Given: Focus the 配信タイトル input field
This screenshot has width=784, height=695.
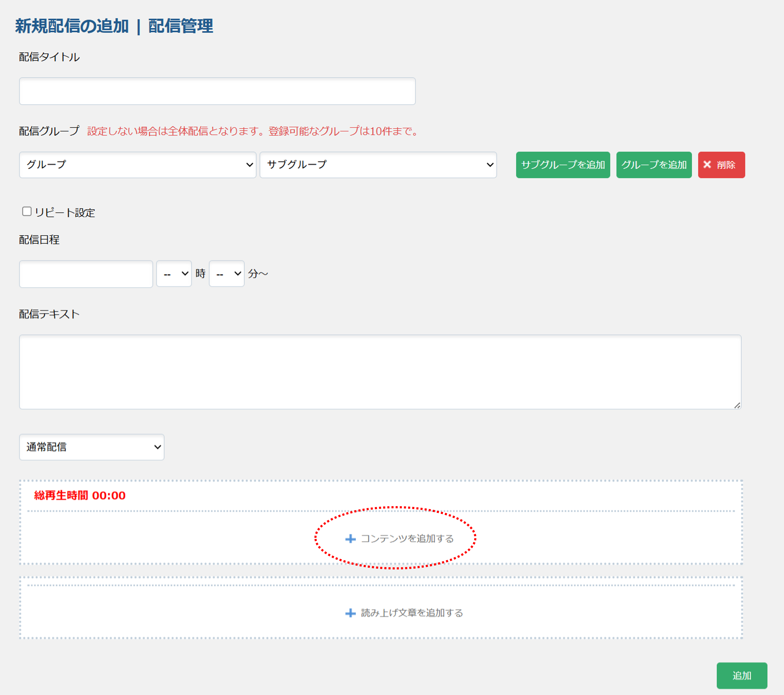Looking at the screenshot, I should point(217,91).
